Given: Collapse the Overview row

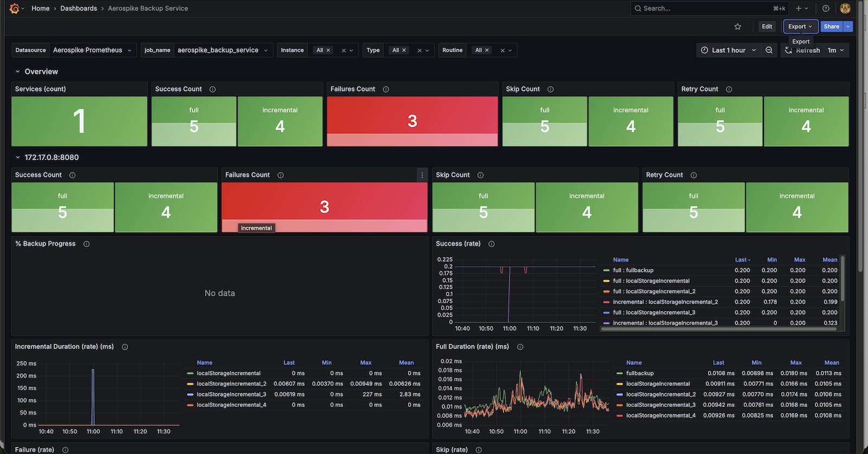Looking at the screenshot, I should click(18, 72).
